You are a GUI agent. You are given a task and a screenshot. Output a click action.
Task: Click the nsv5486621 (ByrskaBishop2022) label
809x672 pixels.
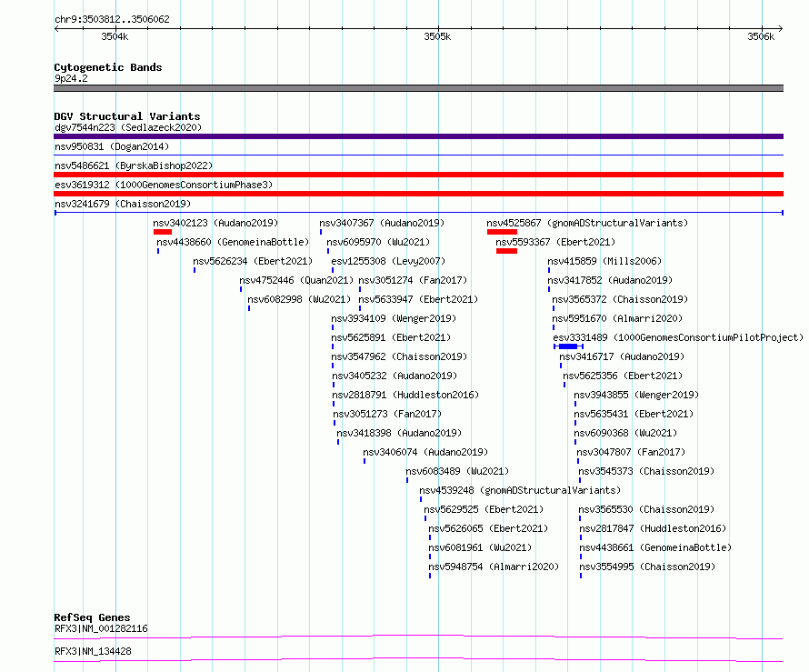[134, 165]
